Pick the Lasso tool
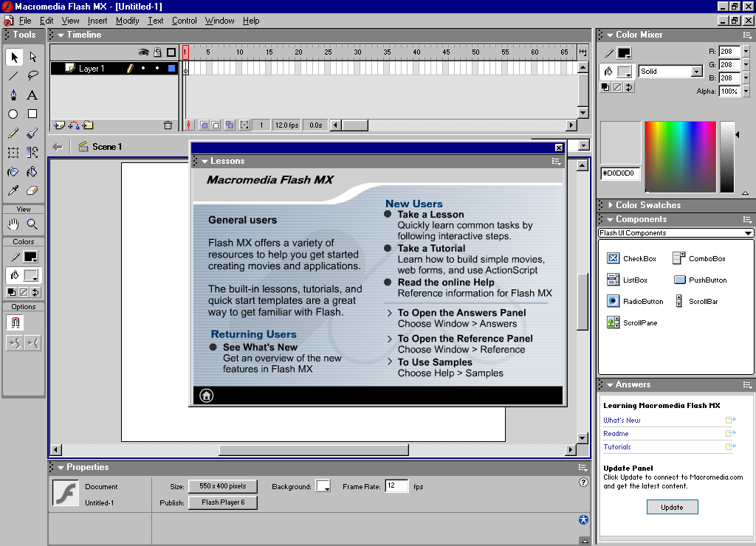 32,76
